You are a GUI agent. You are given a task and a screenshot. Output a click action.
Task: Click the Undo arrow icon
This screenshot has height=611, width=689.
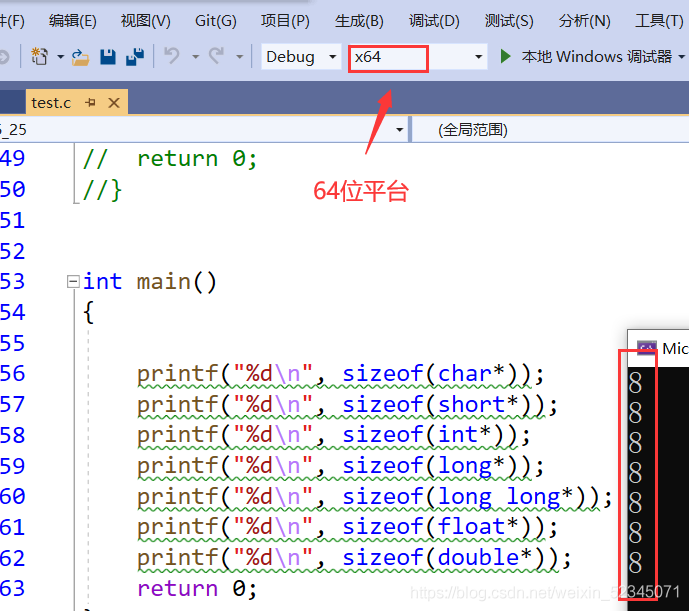click(172, 56)
